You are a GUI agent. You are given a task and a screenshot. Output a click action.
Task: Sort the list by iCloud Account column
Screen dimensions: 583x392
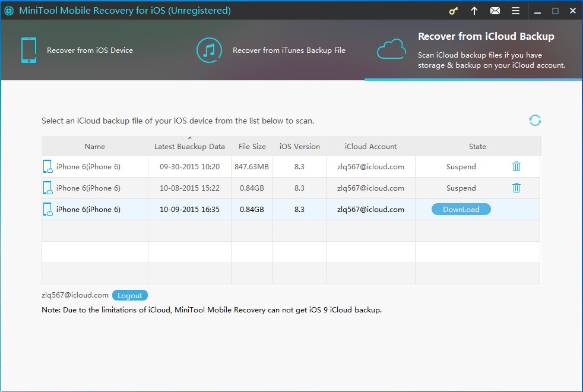[x=370, y=147]
